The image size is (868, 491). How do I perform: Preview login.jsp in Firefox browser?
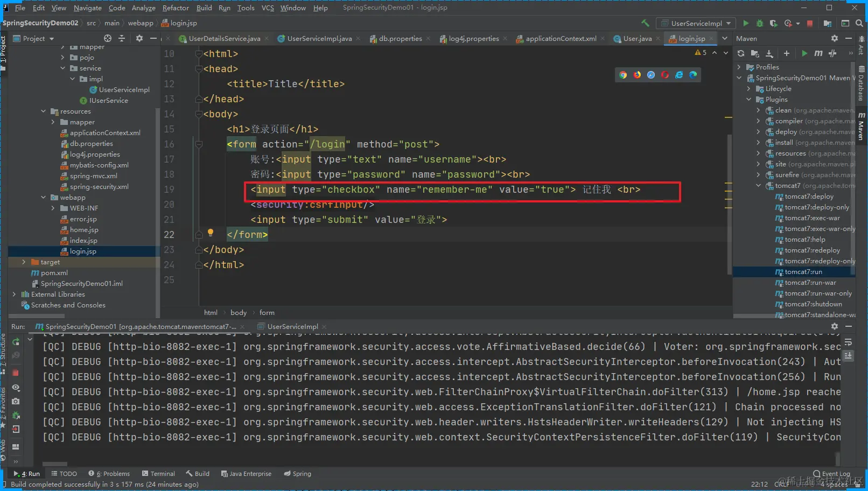point(637,75)
